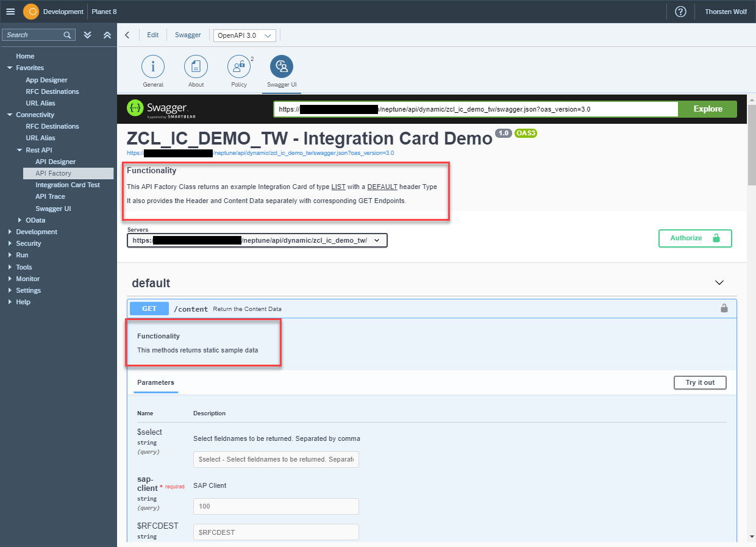Open the hamburger menu icon
756x547 pixels.
pyautogui.click(x=10, y=12)
